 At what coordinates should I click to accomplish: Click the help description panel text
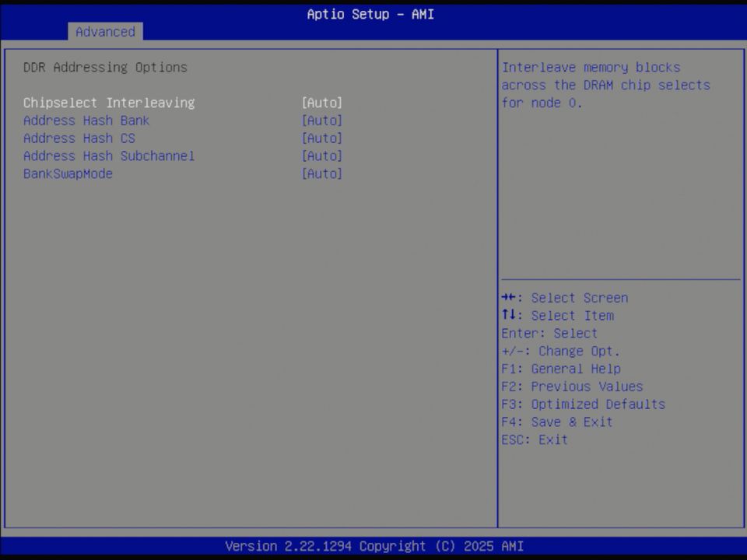pos(605,85)
